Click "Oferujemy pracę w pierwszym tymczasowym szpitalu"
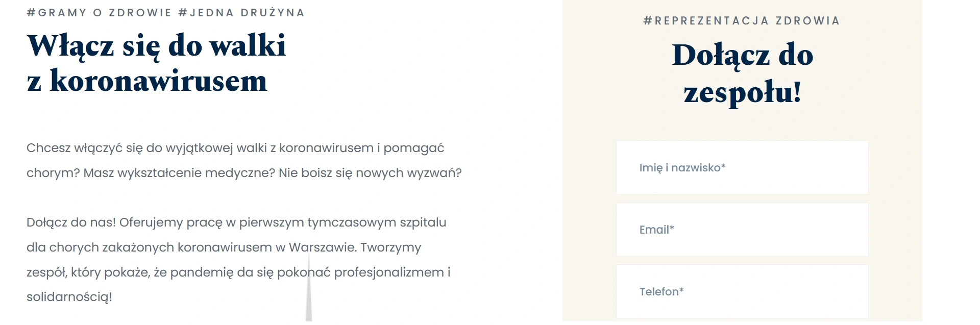The image size is (980, 325). click(x=283, y=222)
